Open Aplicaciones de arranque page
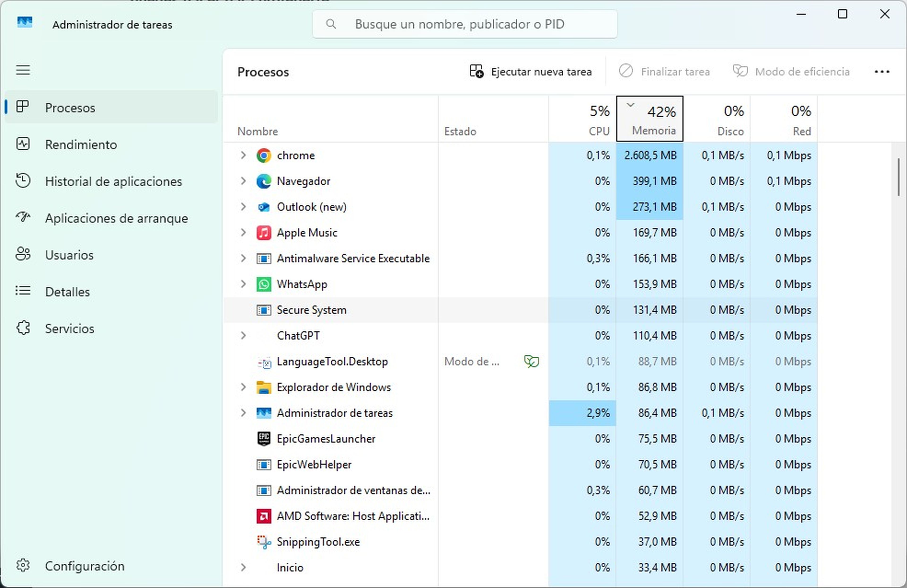 (111, 218)
